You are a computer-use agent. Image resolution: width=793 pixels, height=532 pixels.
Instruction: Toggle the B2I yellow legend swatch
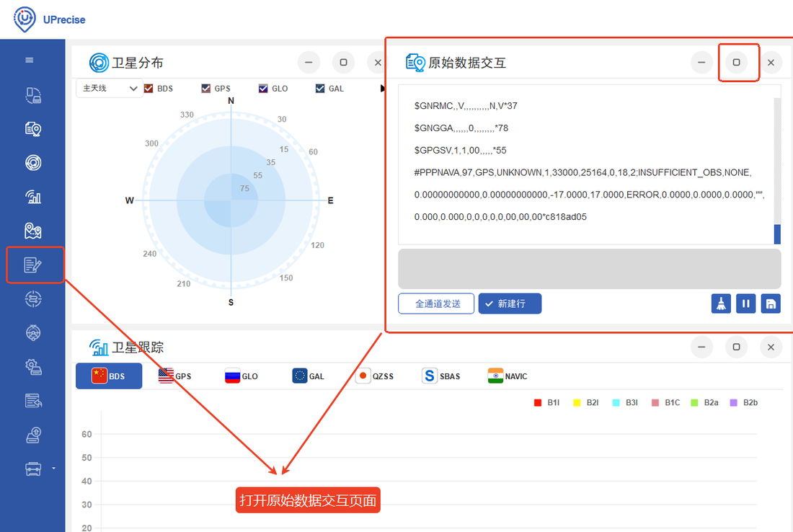click(x=577, y=402)
